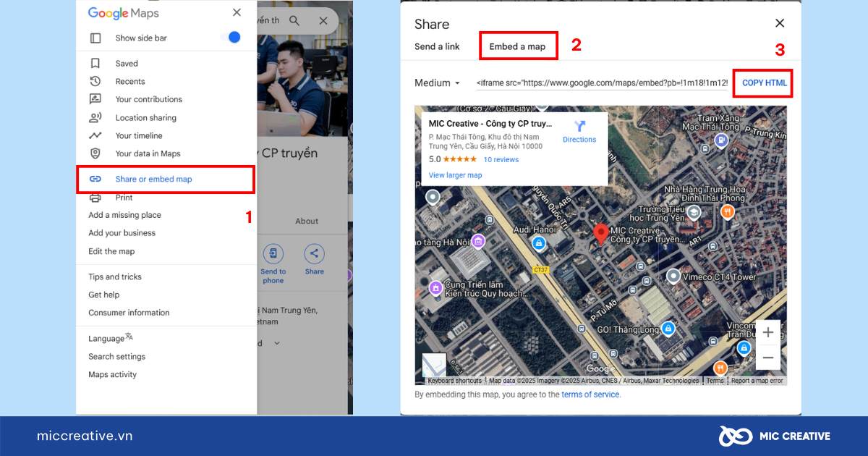Screen dimensions: 868x456
Task: Click the Google logo on the map
Action: (601, 369)
